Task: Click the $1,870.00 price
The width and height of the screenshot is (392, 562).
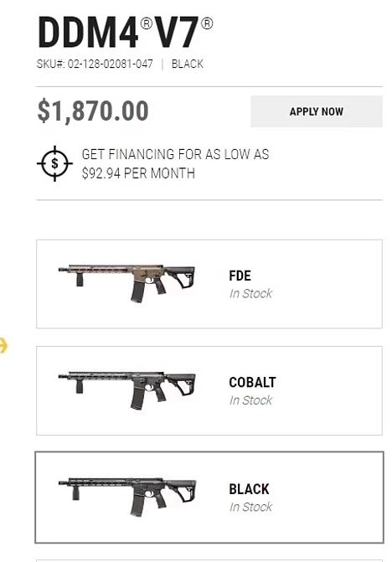Action: point(93,111)
